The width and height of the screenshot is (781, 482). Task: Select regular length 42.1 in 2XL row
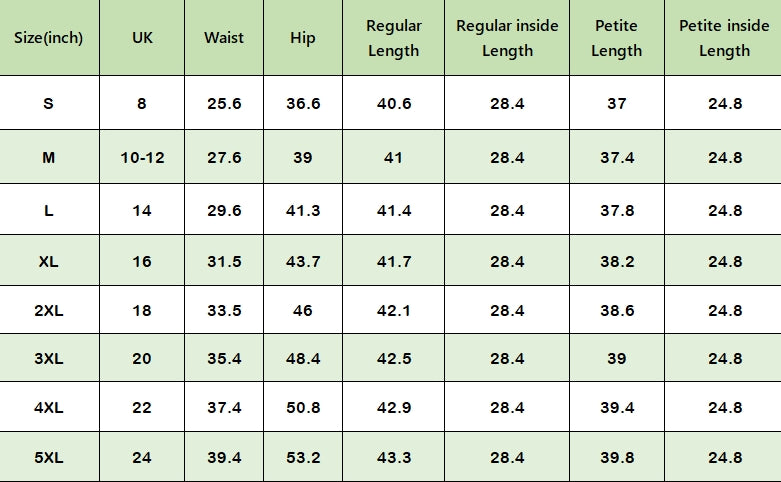point(393,310)
